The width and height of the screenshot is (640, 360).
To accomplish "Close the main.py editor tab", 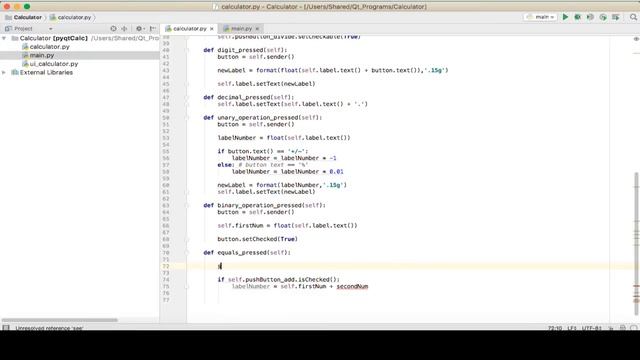I will click(257, 29).
